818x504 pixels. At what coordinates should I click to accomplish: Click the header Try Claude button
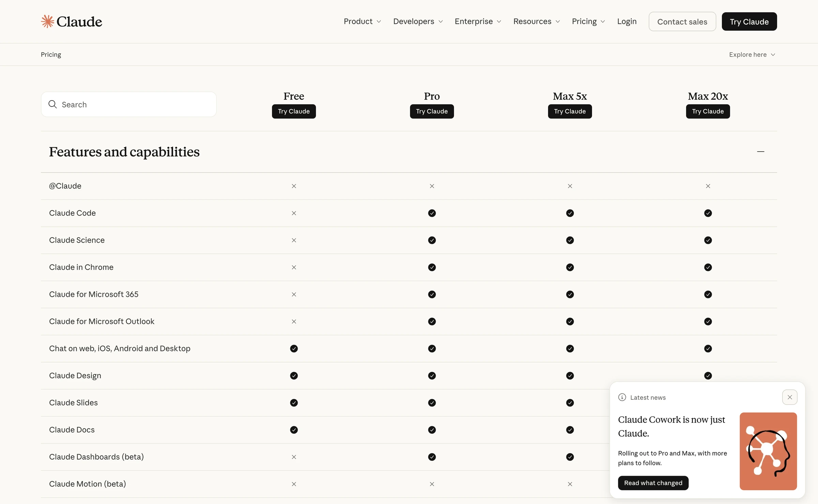pyautogui.click(x=749, y=21)
